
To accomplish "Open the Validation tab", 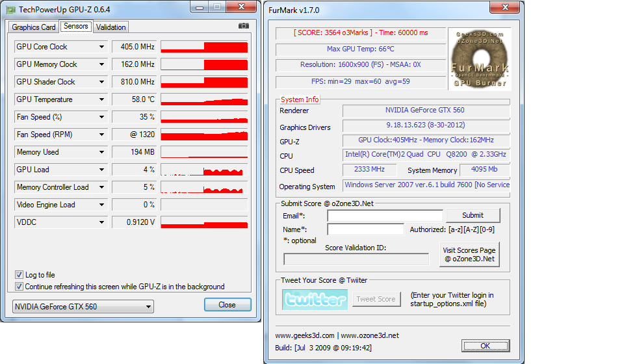I will (110, 27).
